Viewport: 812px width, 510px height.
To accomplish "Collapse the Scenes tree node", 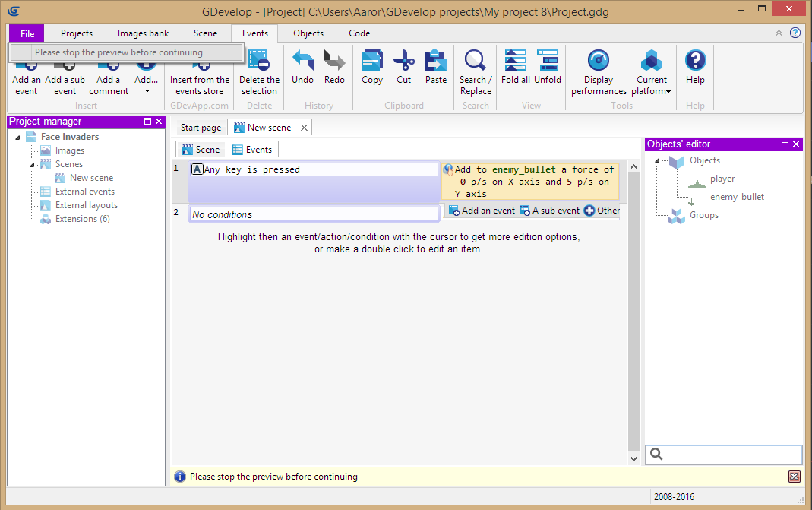I will [x=32, y=165].
